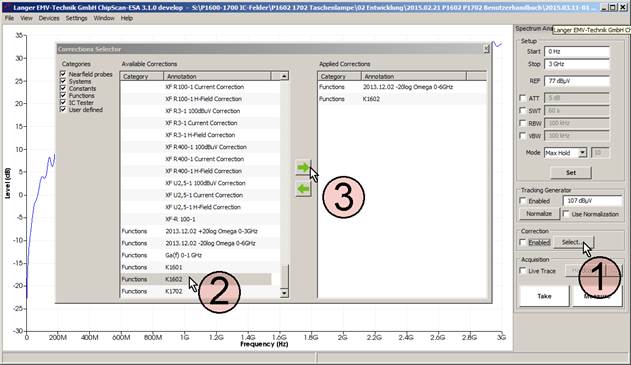Click the Set button in Setup
631x365 pixels.
coord(571,173)
